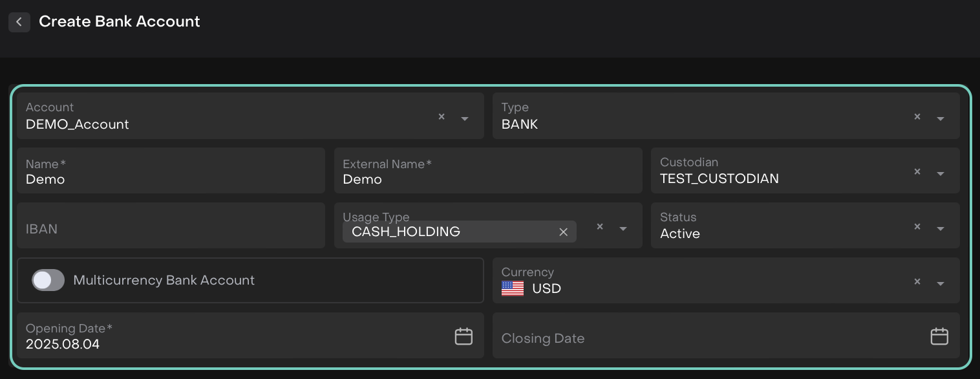Expand the Type dropdown
This screenshot has width=980, height=379.
pyautogui.click(x=940, y=118)
